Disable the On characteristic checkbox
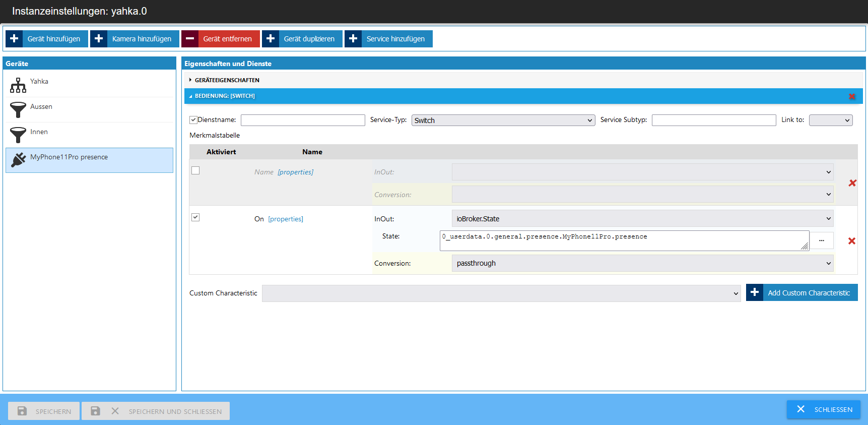 195,217
